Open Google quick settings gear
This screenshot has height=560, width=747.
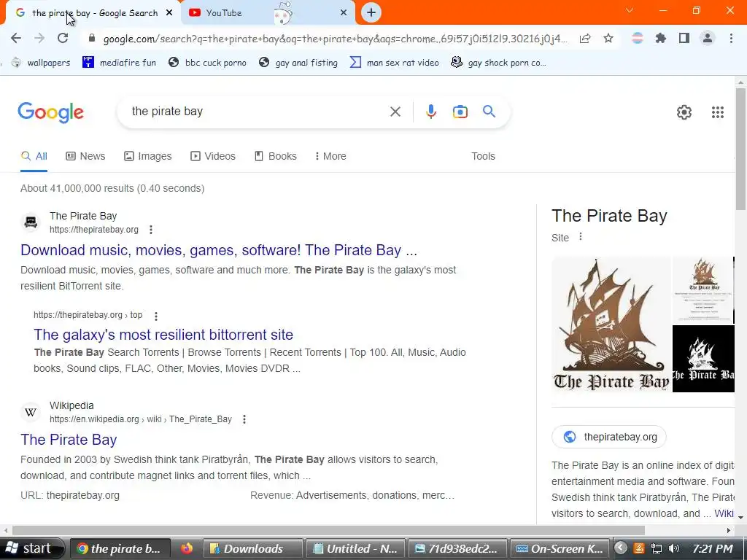click(684, 112)
